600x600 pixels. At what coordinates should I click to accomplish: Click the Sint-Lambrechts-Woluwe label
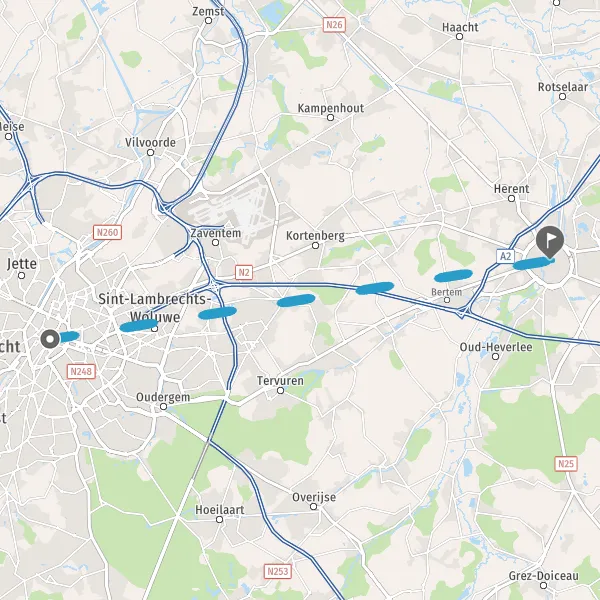point(155,308)
